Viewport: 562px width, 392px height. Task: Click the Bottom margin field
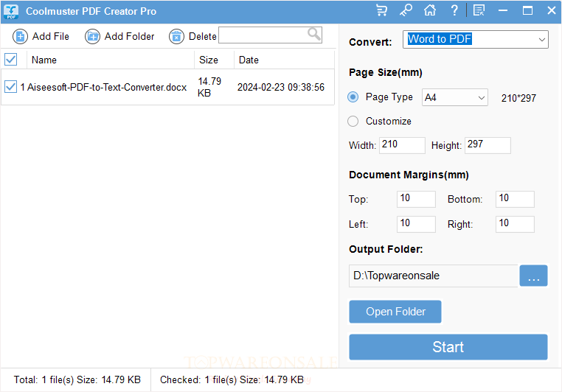(x=515, y=199)
